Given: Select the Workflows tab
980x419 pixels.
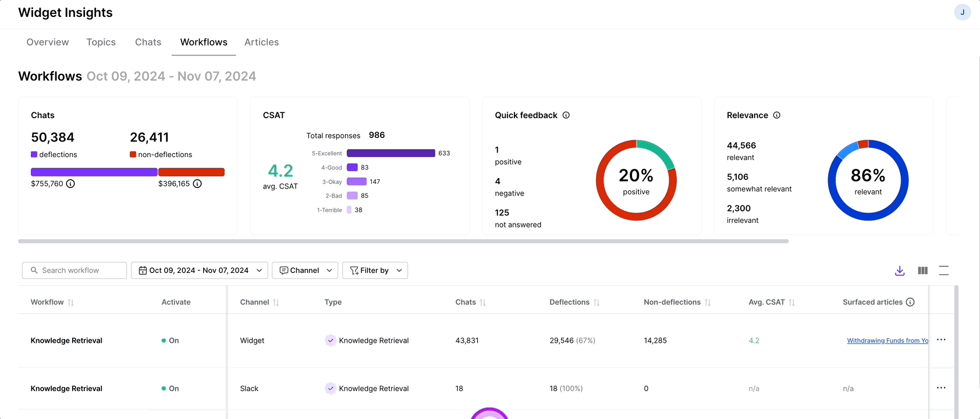Looking at the screenshot, I should coord(204,42).
